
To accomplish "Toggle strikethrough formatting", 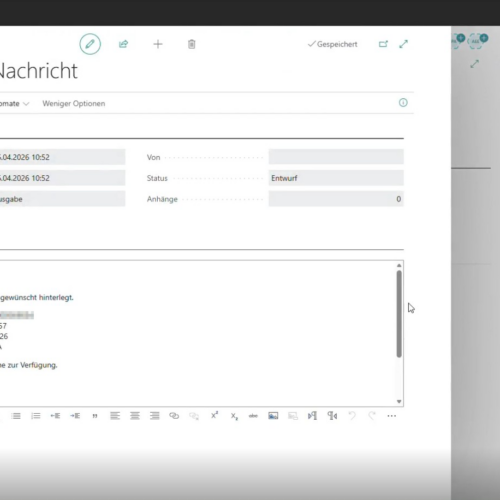I will 253,416.
